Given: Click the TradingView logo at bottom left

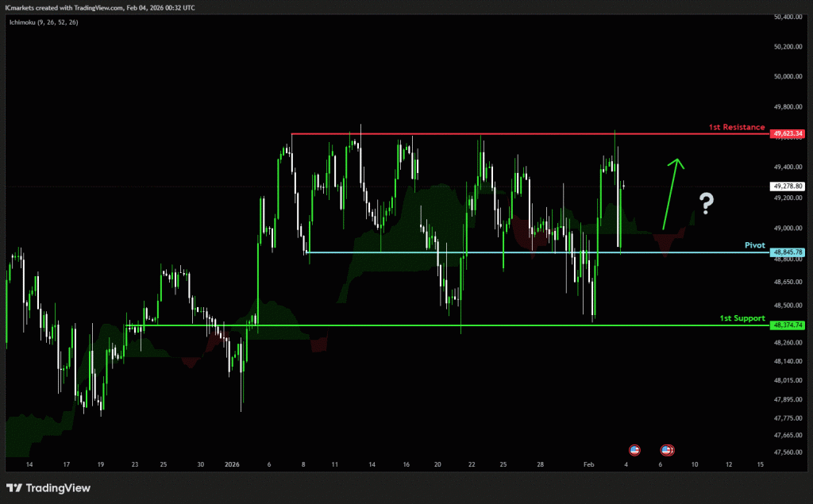Looking at the screenshot, I should 48,488.
